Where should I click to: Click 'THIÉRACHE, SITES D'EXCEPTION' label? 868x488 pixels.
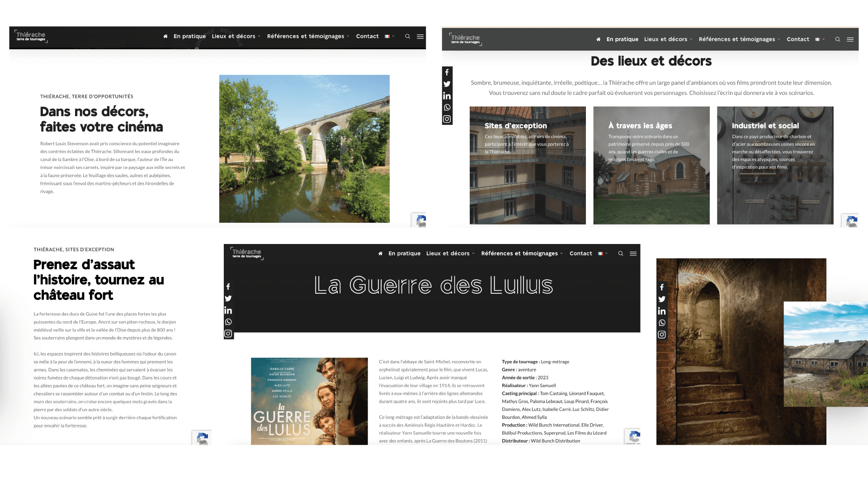(x=74, y=249)
